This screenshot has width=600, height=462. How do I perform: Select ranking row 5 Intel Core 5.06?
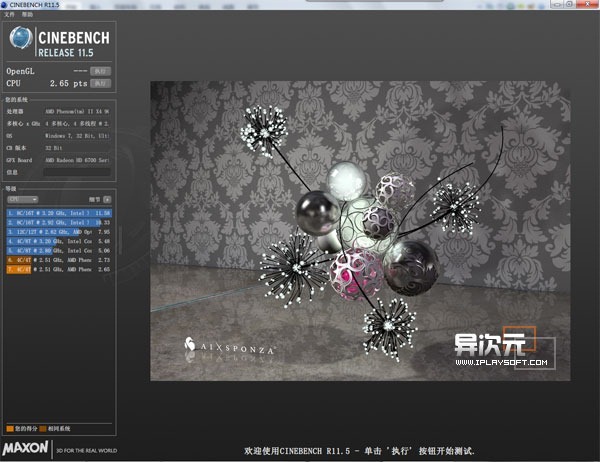click(x=59, y=251)
